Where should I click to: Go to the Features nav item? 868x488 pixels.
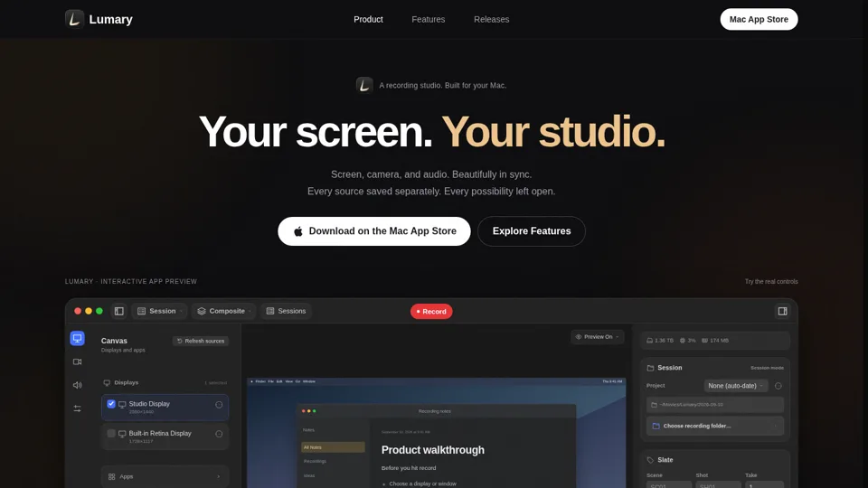tap(428, 19)
